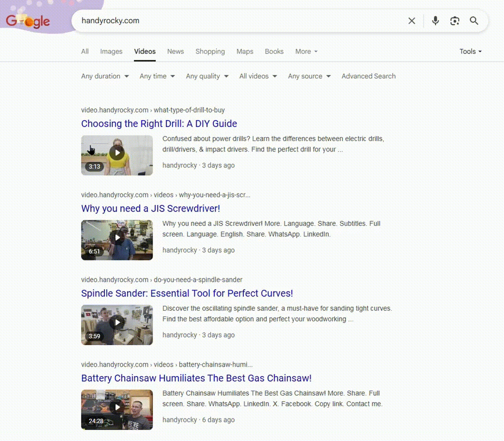The height and width of the screenshot is (441, 504).
Task: Switch to the Maps tab
Action: [245, 52]
